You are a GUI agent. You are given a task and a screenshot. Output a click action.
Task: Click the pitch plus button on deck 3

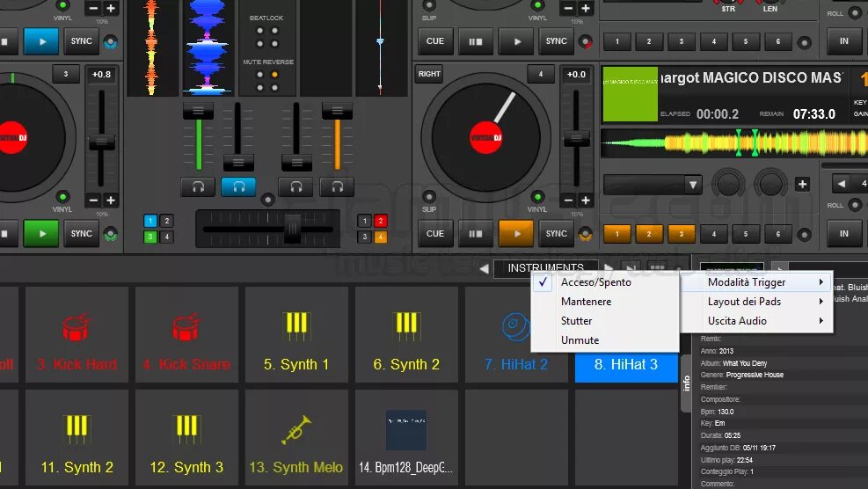click(x=111, y=201)
